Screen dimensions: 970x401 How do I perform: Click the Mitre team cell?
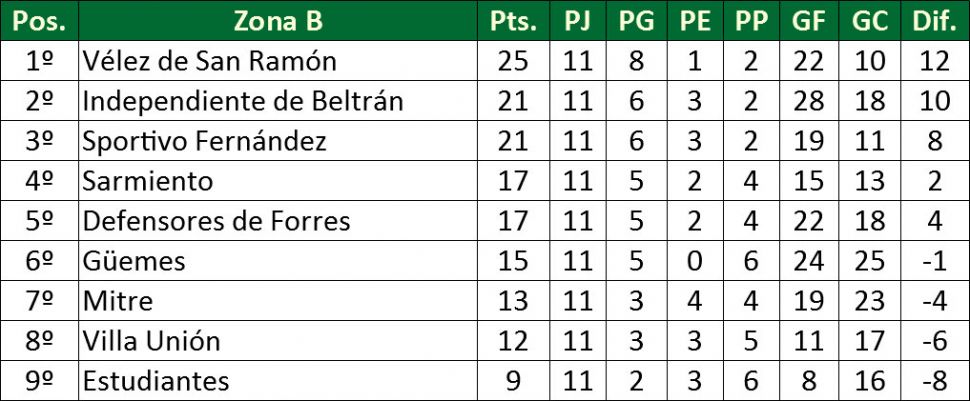click(118, 301)
